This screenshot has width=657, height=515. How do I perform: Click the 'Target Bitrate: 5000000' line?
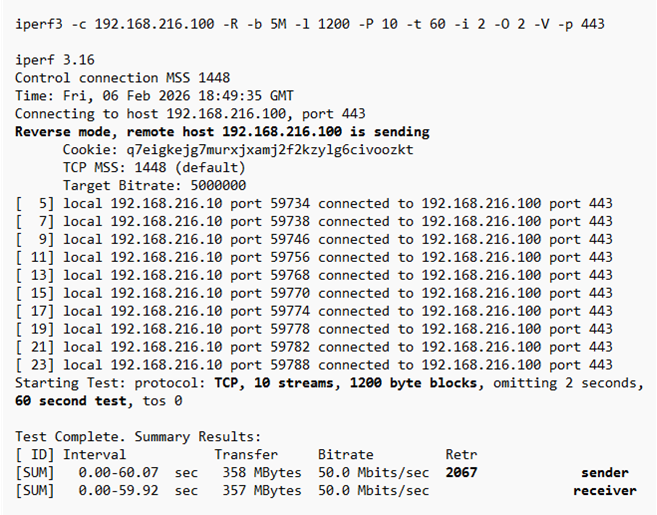point(154,185)
